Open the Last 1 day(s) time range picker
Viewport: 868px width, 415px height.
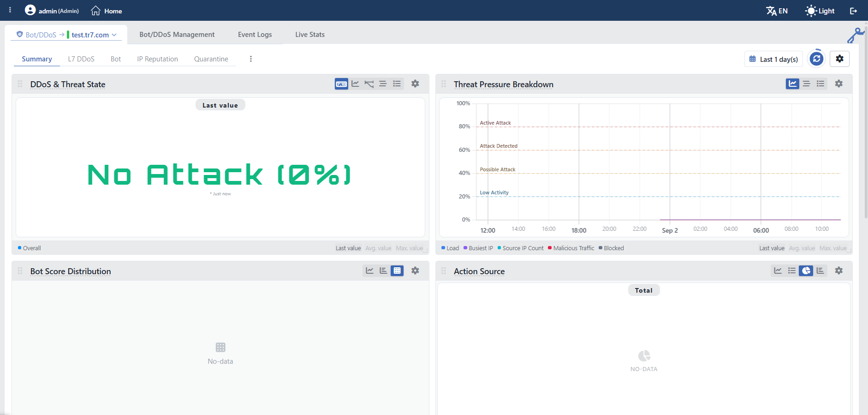pos(773,59)
